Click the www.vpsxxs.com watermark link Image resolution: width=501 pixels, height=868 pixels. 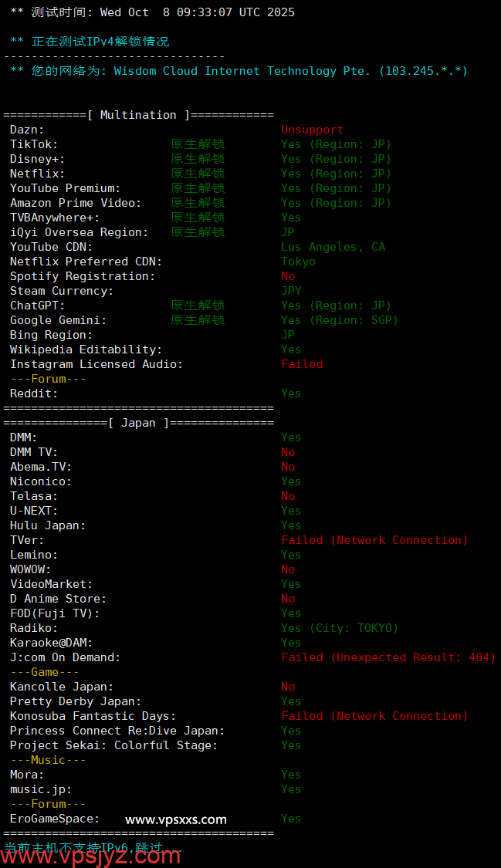[176, 819]
